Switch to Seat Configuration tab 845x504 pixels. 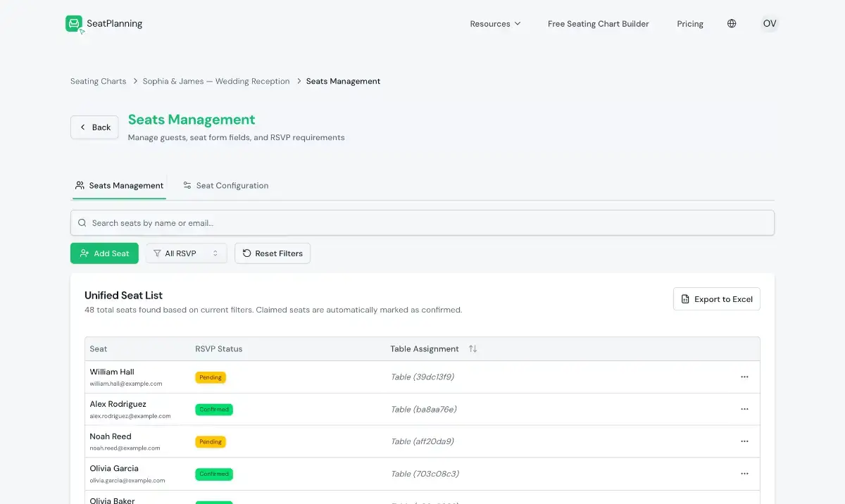coord(225,185)
